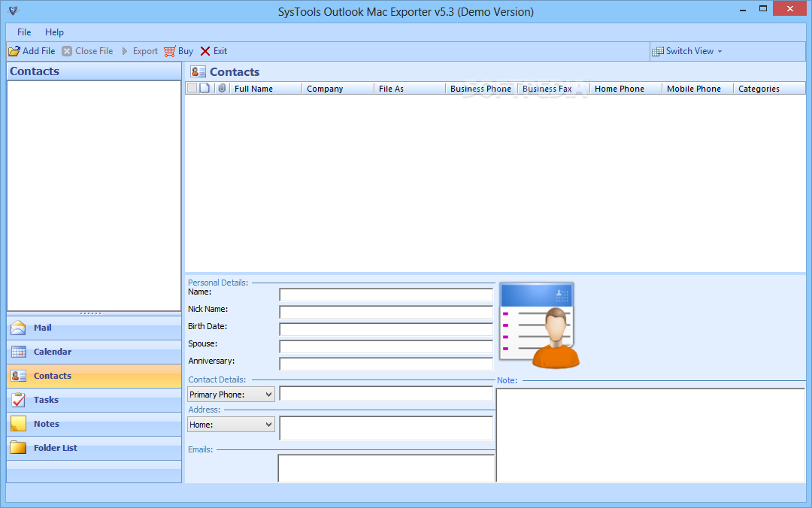The image size is (812, 508).
Task: Click the document type column icon
Action: [x=205, y=88]
